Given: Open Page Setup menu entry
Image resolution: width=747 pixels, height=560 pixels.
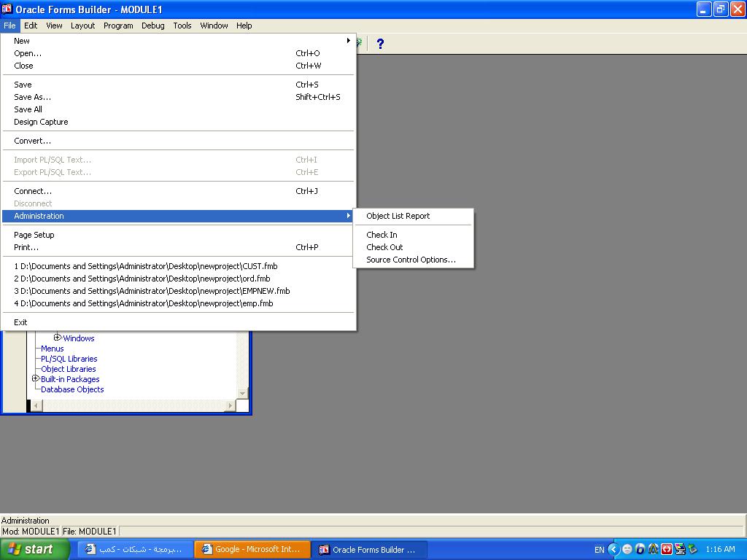Looking at the screenshot, I should [179, 235].
